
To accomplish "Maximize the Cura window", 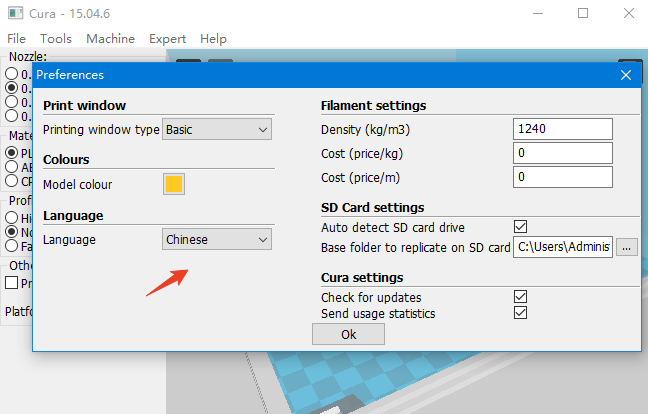I will point(583,13).
